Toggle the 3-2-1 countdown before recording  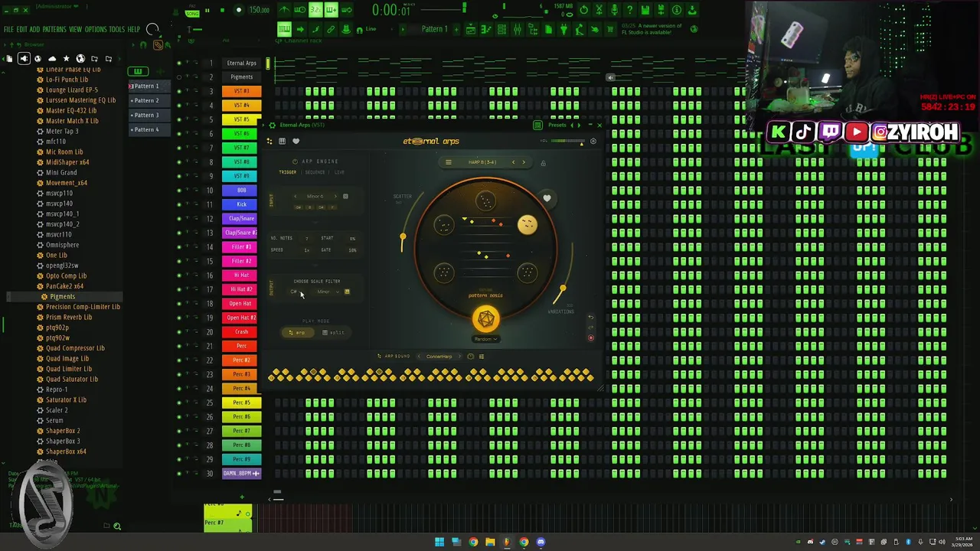tap(315, 10)
